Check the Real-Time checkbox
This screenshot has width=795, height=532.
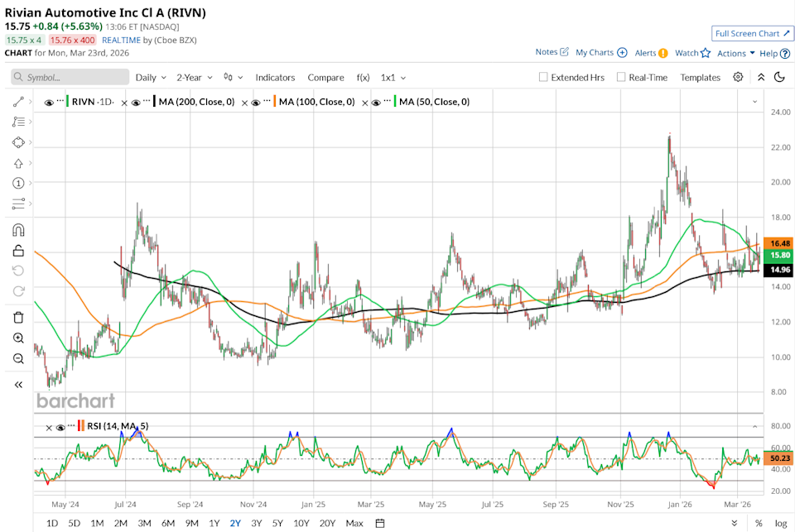click(x=621, y=77)
